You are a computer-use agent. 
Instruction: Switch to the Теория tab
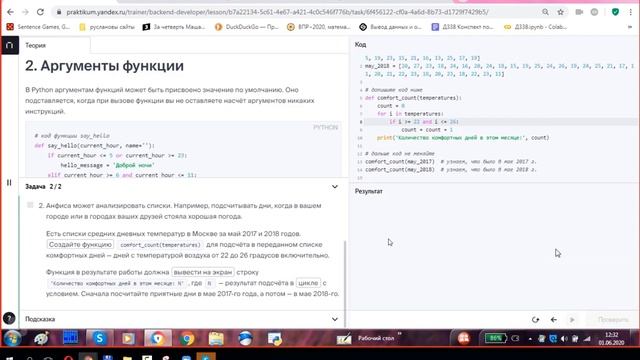coord(36,45)
